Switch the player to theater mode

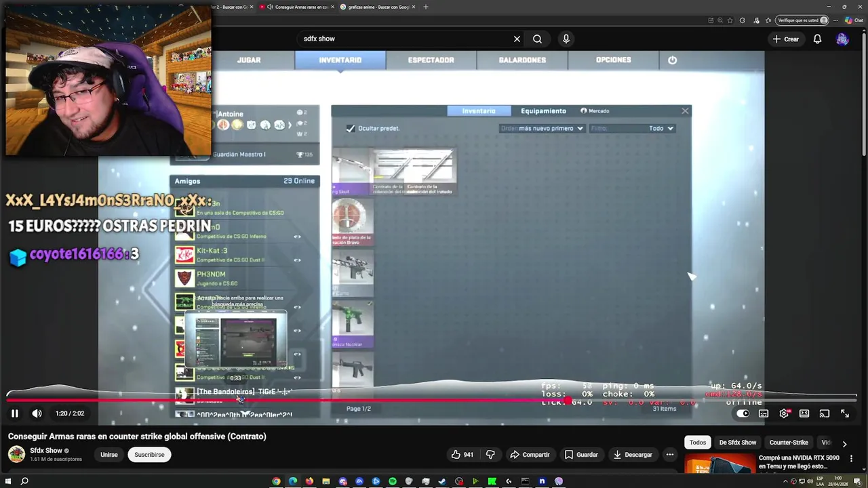804,413
